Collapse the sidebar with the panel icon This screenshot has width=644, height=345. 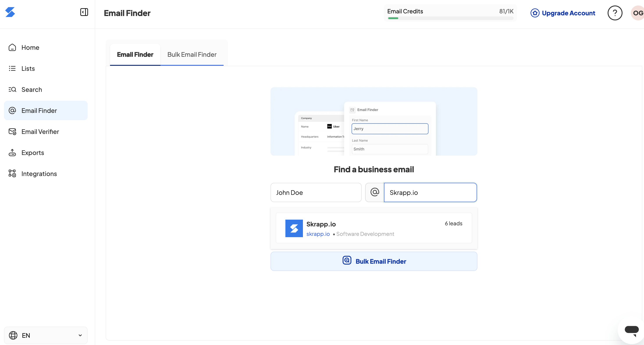pos(84,12)
